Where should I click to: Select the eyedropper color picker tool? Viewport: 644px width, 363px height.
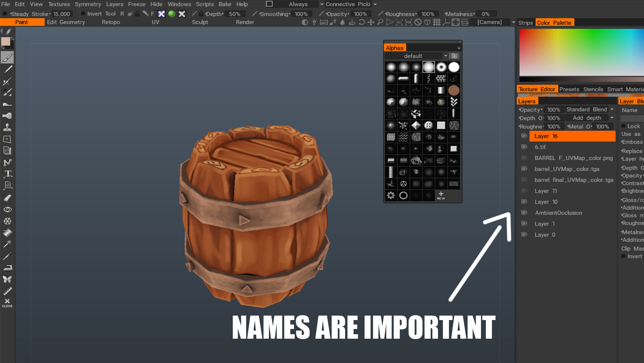coord(7,256)
